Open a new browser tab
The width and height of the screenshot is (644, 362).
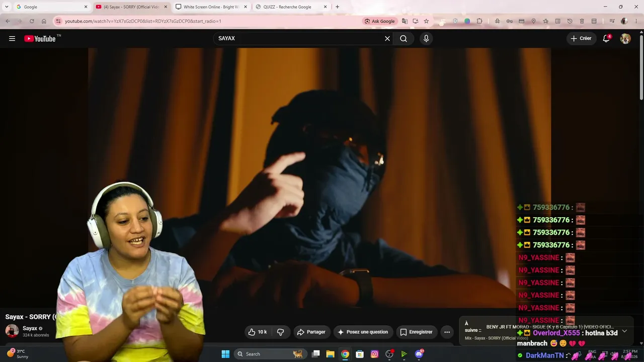click(337, 7)
